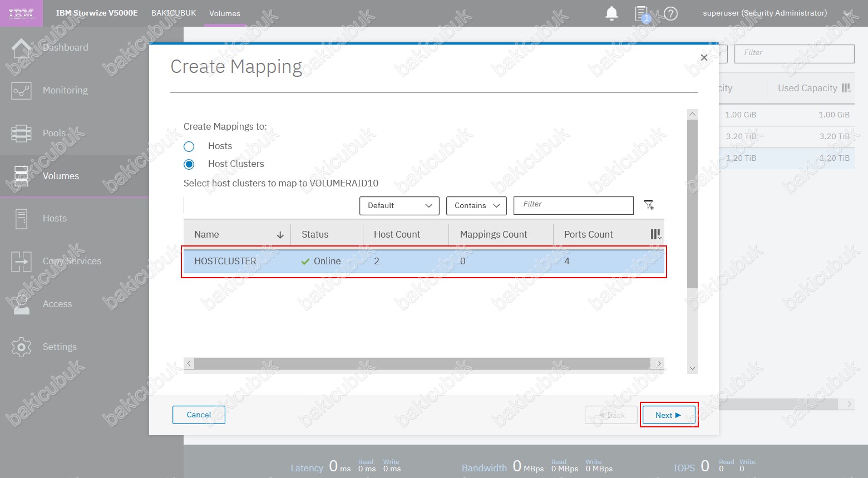Screen dimensions: 868x478
Task: Open the notifications bell
Action: pyautogui.click(x=611, y=13)
